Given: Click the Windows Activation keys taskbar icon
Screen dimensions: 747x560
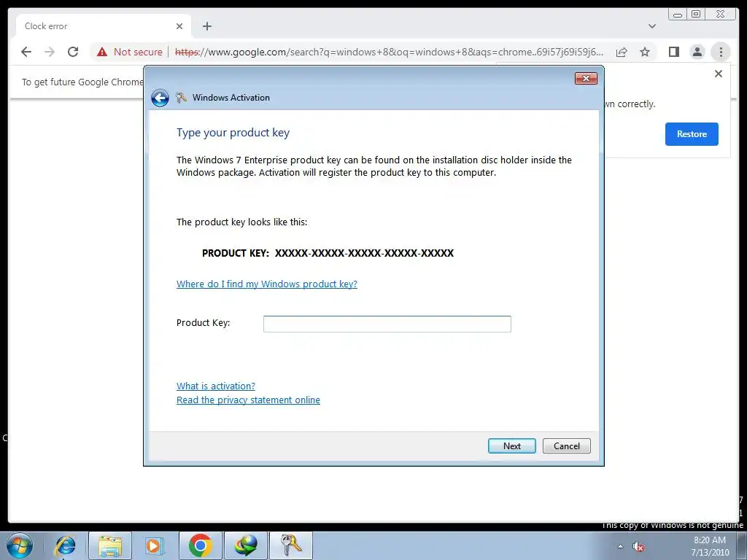Looking at the screenshot, I should [x=291, y=545].
